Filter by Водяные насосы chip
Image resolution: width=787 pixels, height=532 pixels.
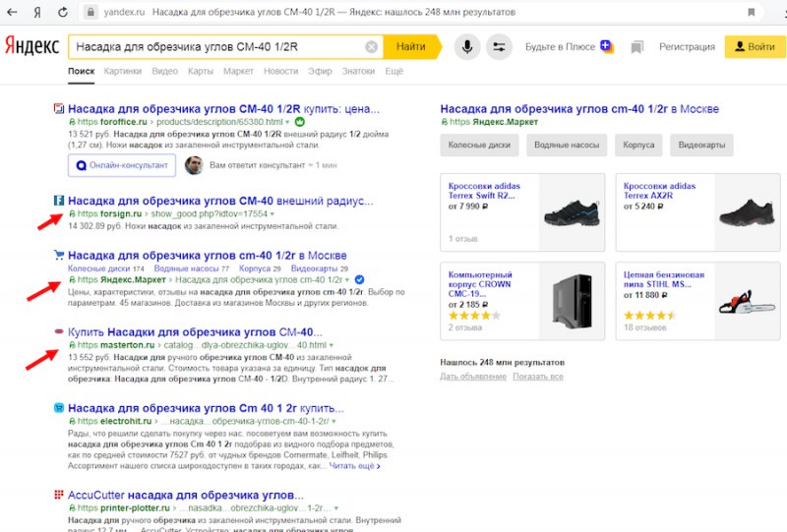(567, 145)
